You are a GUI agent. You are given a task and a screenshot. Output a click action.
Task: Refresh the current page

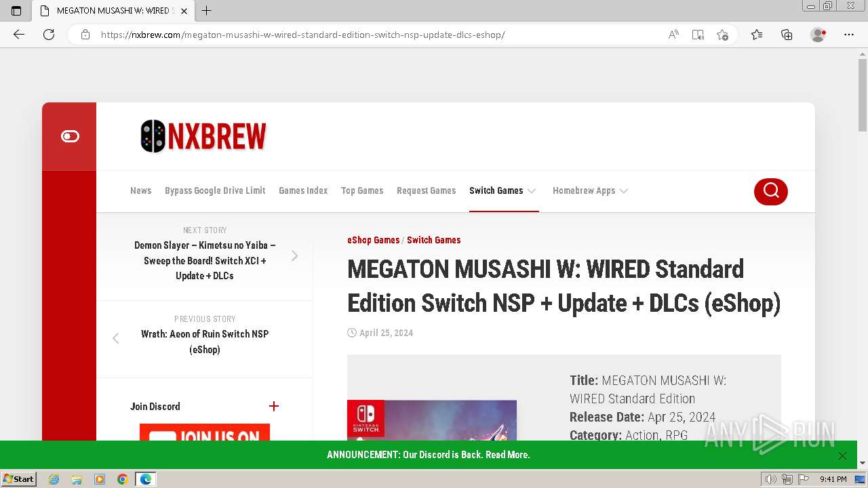coord(49,35)
